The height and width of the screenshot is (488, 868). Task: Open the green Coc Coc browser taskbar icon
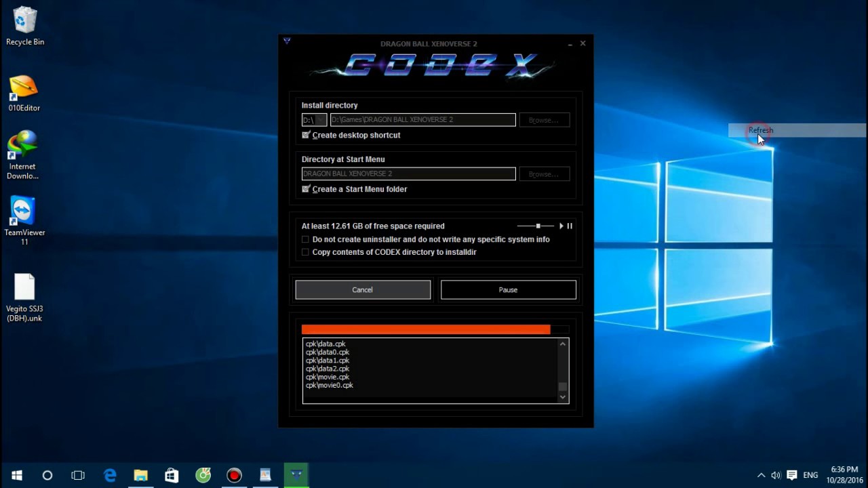tap(203, 475)
